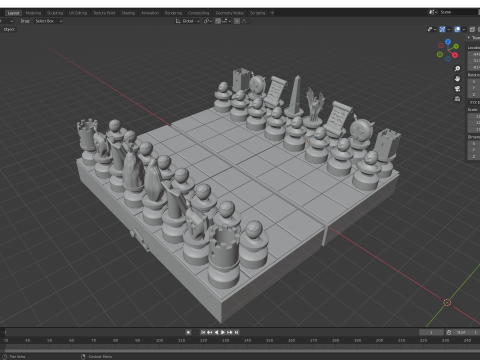
Task: Play the animation forward
Action: (223, 332)
